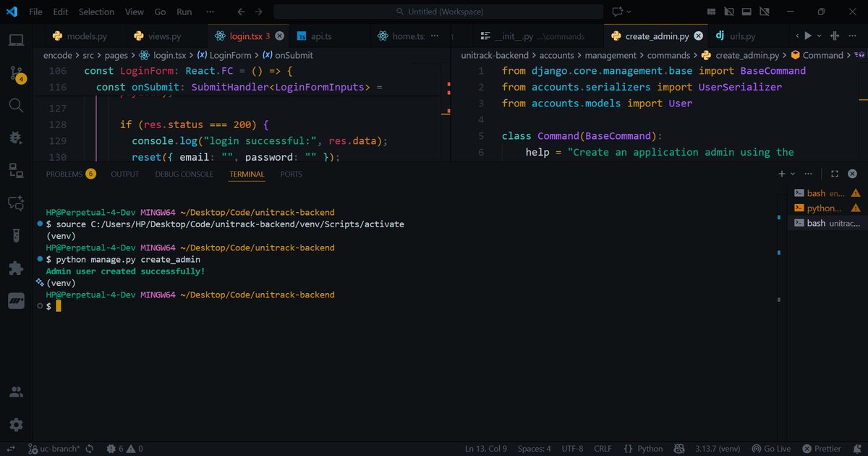This screenshot has height=456, width=868.
Task: Click Prettier in status bar
Action: click(822, 449)
